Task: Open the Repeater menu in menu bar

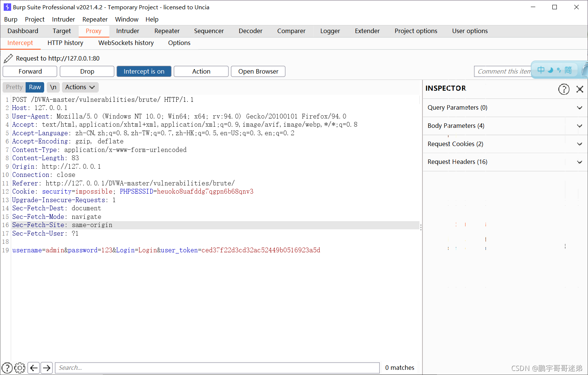Action: (95, 19)
